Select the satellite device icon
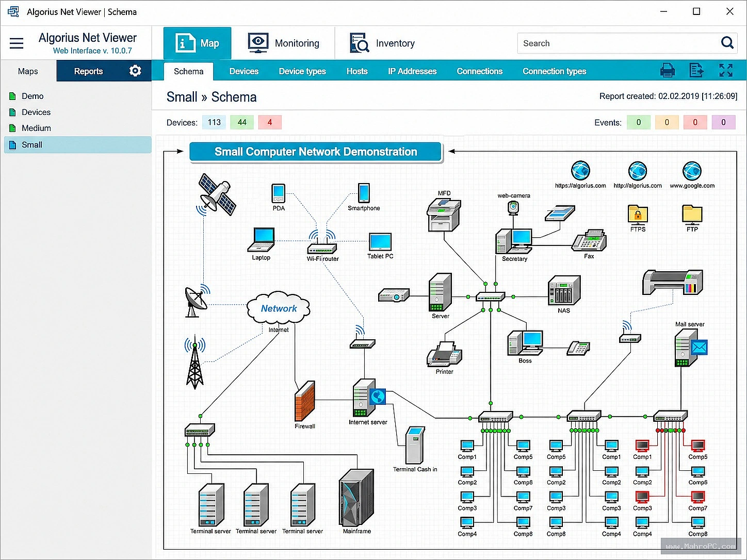The image size is (747, 560). tap(217, 195)
